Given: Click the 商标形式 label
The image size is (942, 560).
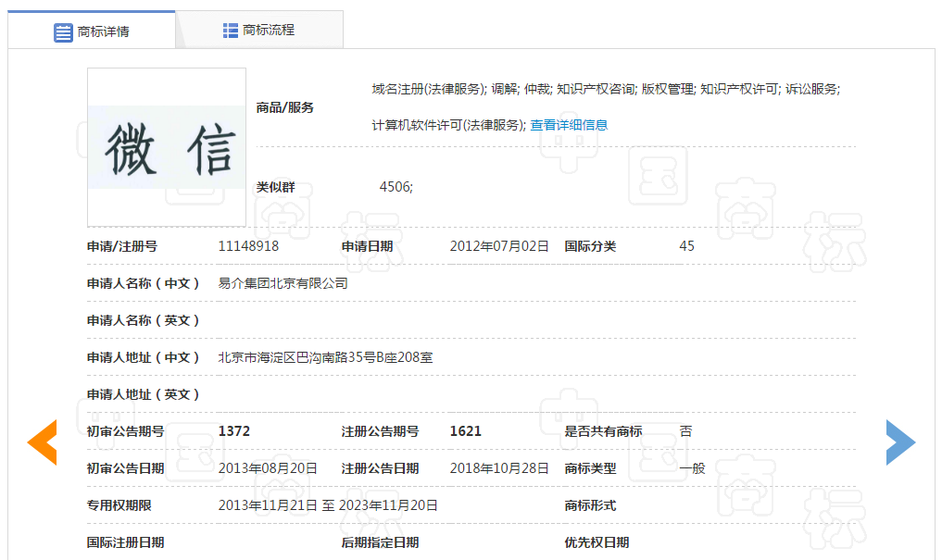Looking at the screenshot, I should pos(590,505).
